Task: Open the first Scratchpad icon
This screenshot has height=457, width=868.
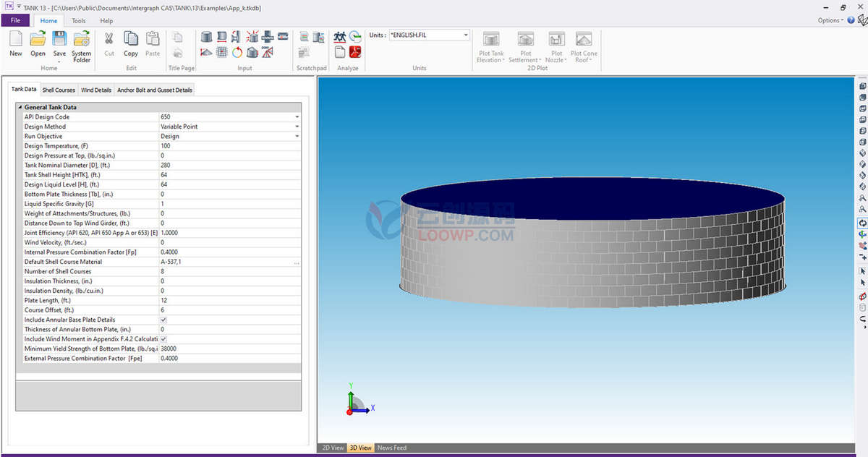Action: [305, 36]
